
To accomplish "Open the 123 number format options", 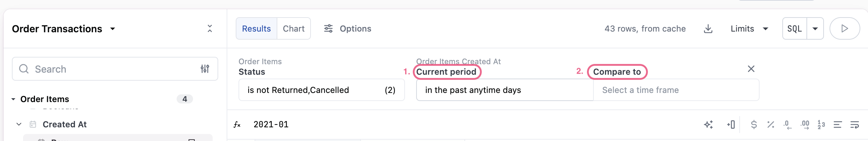I will [x=821, y=125].
